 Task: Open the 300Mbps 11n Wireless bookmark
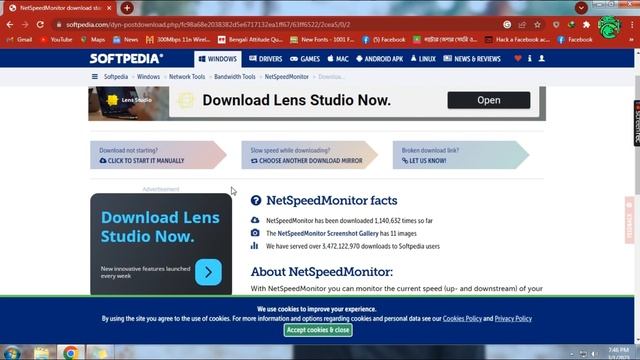pos(178,40)
